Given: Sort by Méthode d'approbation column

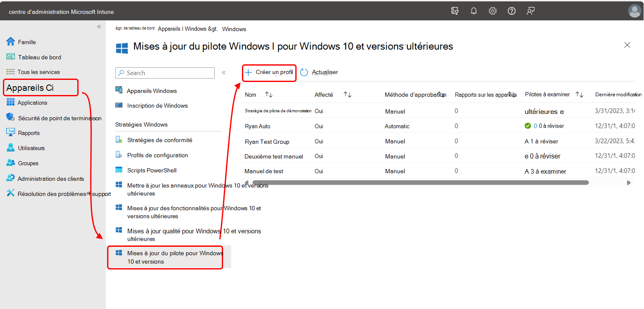Looking at the screenshot, I should [x=441, y=94].
